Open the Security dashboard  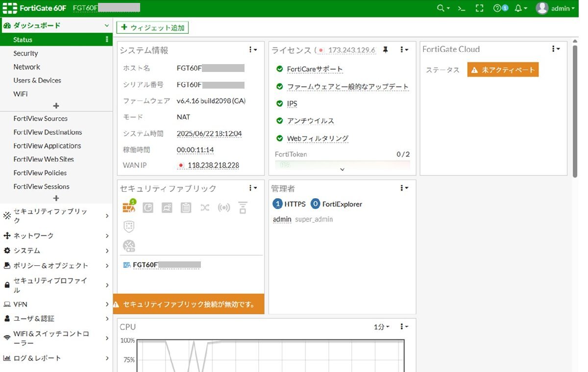[25, 53]
